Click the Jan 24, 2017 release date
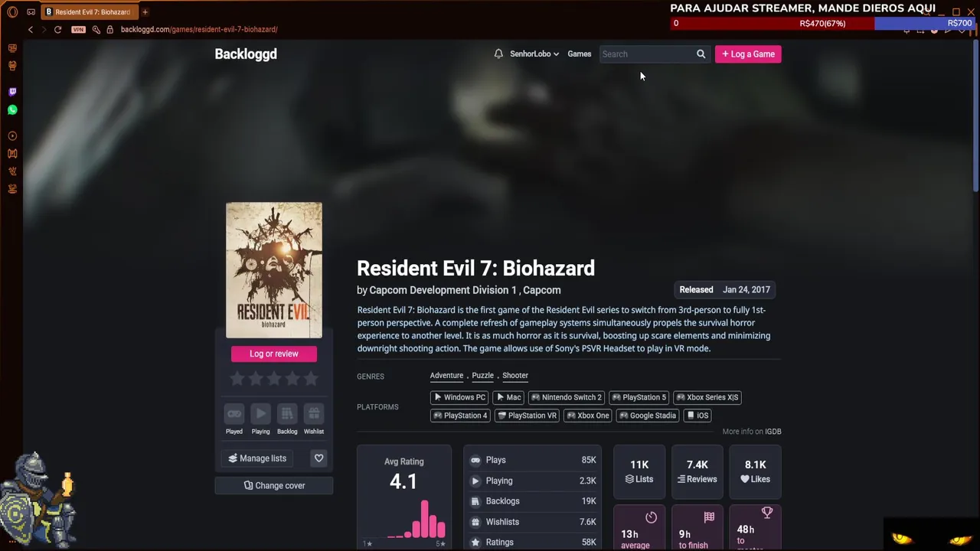The height and width of the screenshot is (551, 980). (746, 290)
